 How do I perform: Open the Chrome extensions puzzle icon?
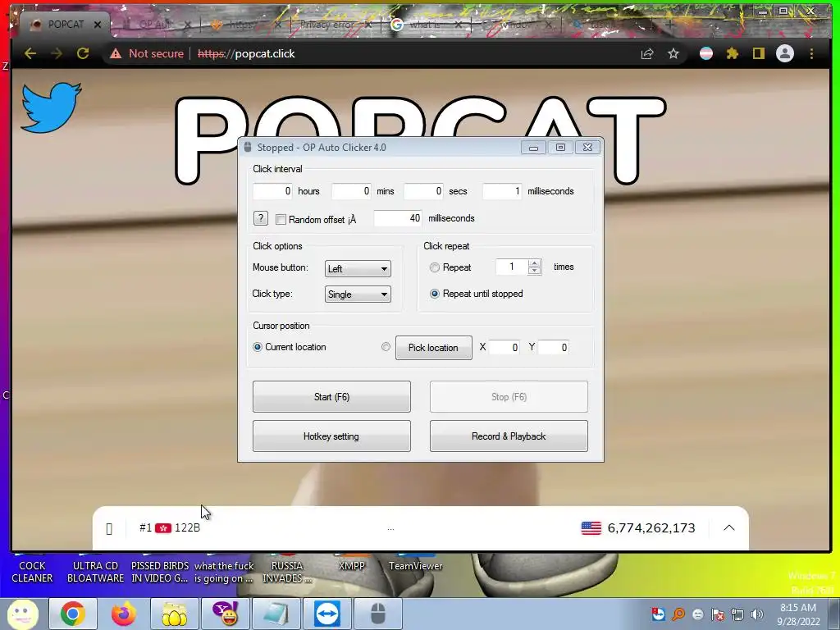click(x=733, y=53)
